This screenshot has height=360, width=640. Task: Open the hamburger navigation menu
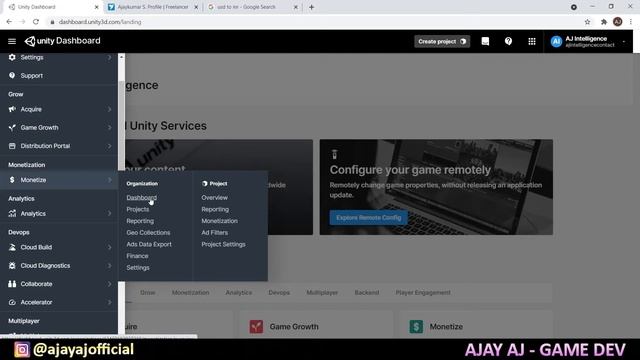pos(12,41)
